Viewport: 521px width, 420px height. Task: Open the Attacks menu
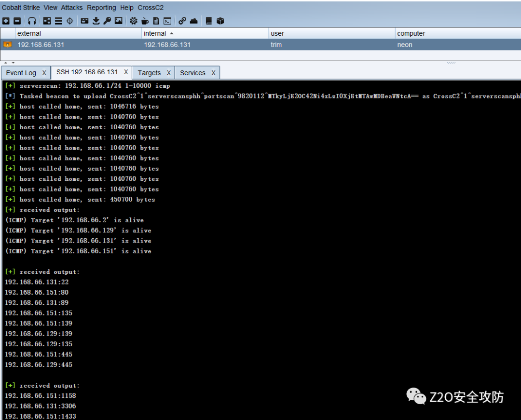[72, 8]
